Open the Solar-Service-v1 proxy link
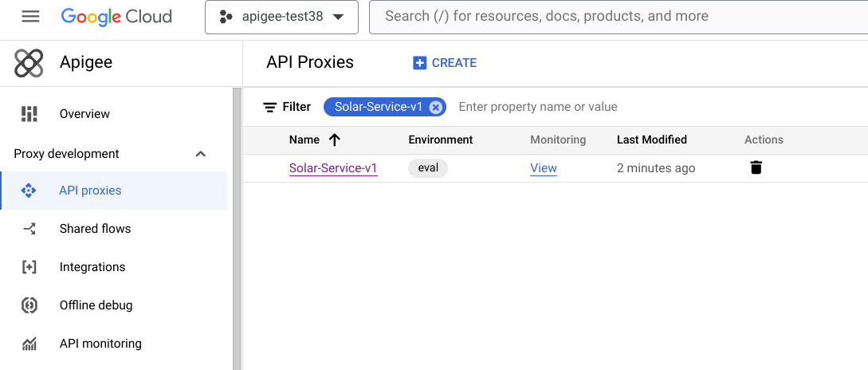This screenshot has height=370, width=868. (333, 167)
